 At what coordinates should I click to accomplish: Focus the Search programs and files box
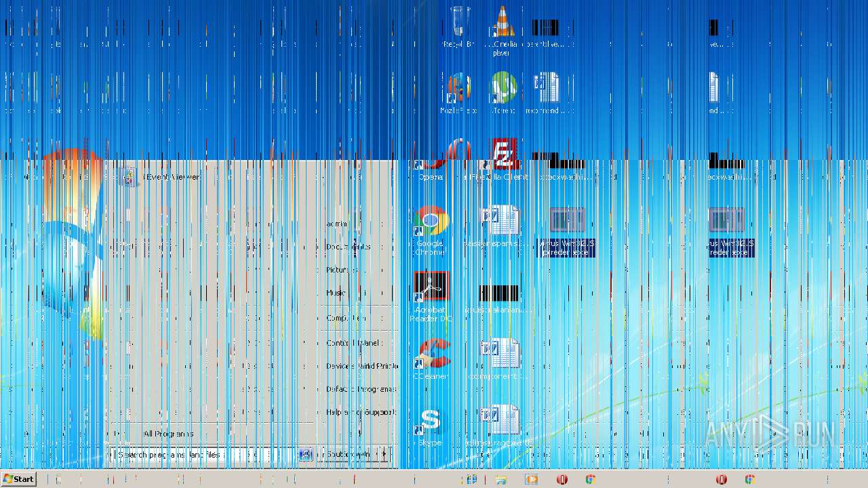[203, 455]
